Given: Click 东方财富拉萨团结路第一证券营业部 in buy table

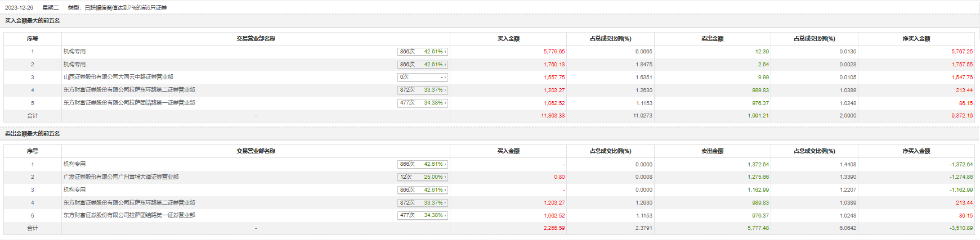Looking at the screenshot, I should pos(129,103).
